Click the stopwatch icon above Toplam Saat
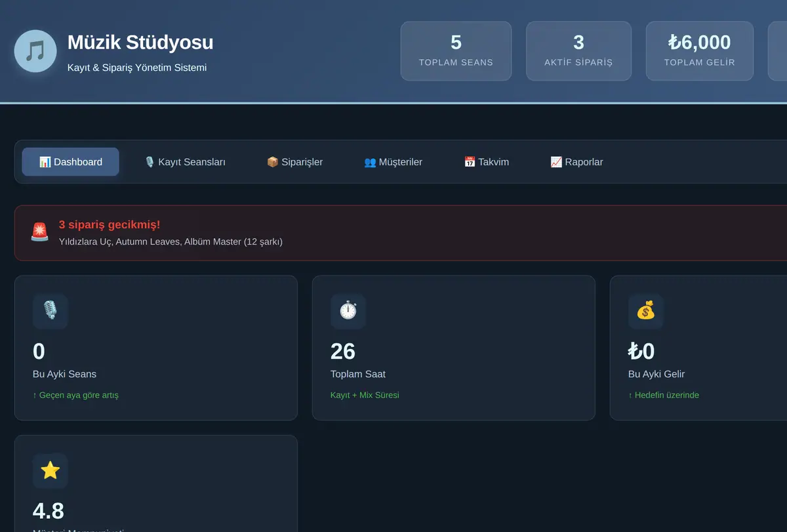This screenshot has width=787, height=532. pyautogui.click(x=348, y=311)
